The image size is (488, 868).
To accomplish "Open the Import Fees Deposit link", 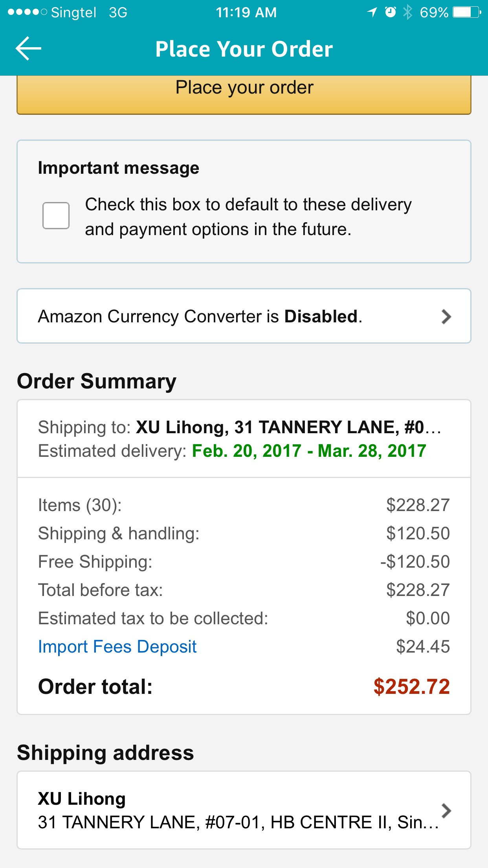I will (x=117, y=647).
